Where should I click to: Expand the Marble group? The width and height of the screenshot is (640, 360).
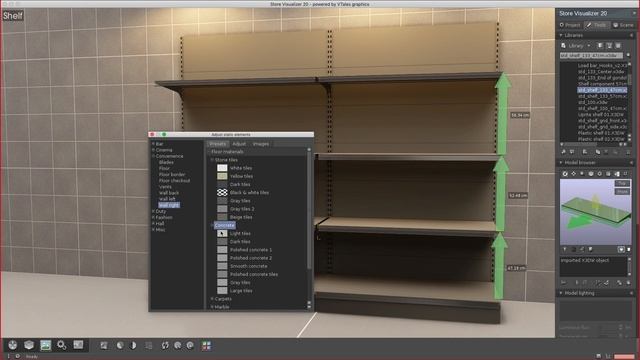point(212,307)
